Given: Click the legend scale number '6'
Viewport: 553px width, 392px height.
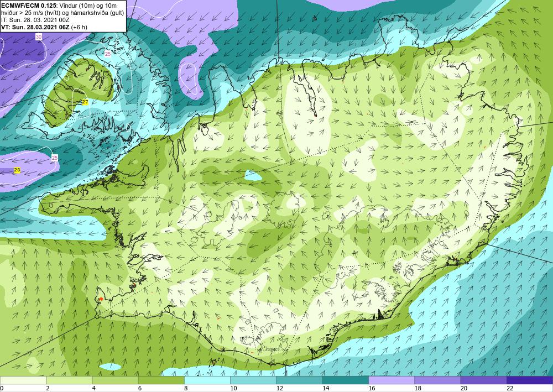Looking at the screenshot, I should point(140,388).
